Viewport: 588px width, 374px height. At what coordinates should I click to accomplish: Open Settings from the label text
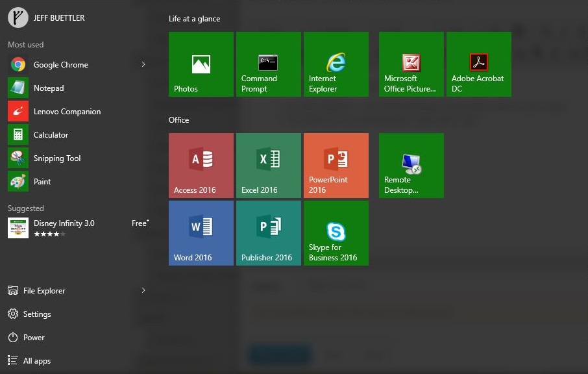pos(37,314)
